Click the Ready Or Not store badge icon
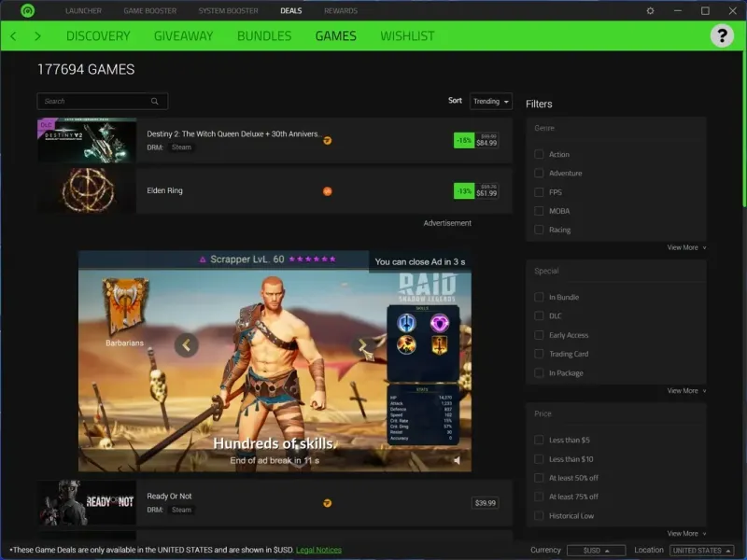 tap(328, 503)
